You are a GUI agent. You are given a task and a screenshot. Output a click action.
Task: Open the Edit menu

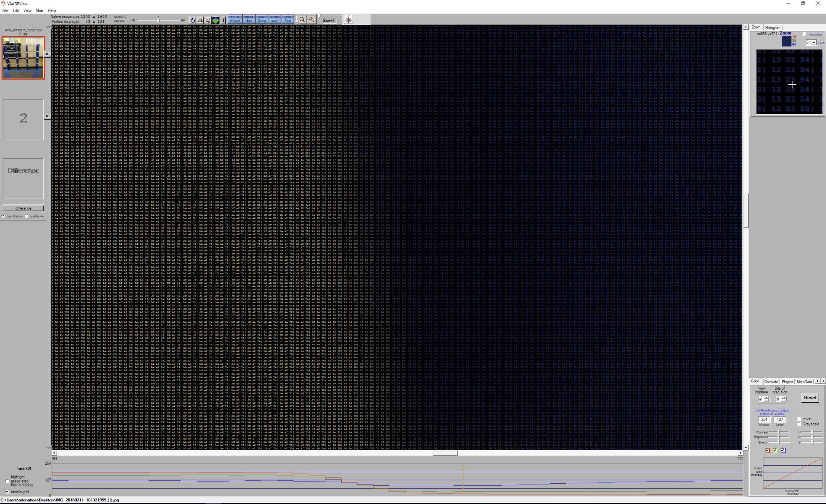point(15,11)
